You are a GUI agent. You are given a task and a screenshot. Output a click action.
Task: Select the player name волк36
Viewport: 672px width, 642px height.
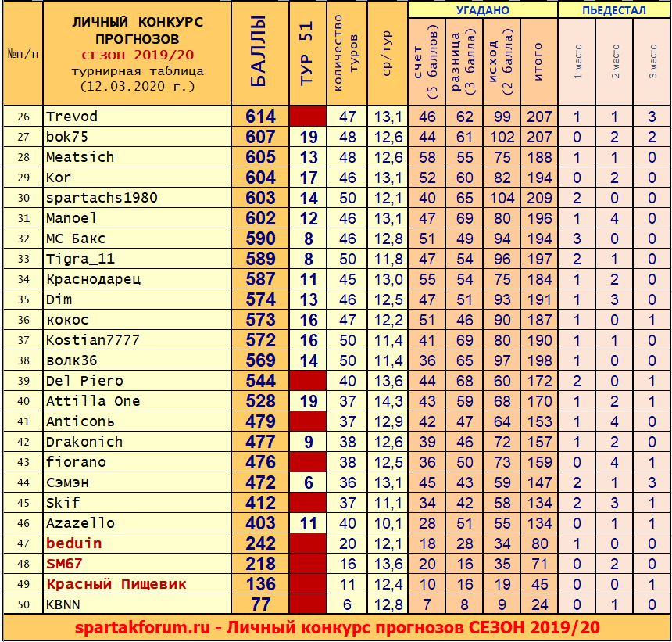tap(72, 360)
